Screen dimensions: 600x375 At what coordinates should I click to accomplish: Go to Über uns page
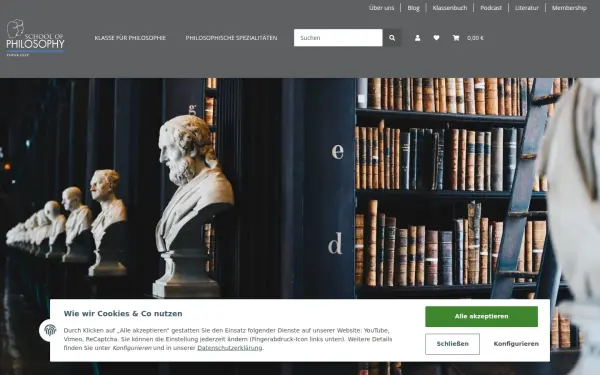pos(381,8)
